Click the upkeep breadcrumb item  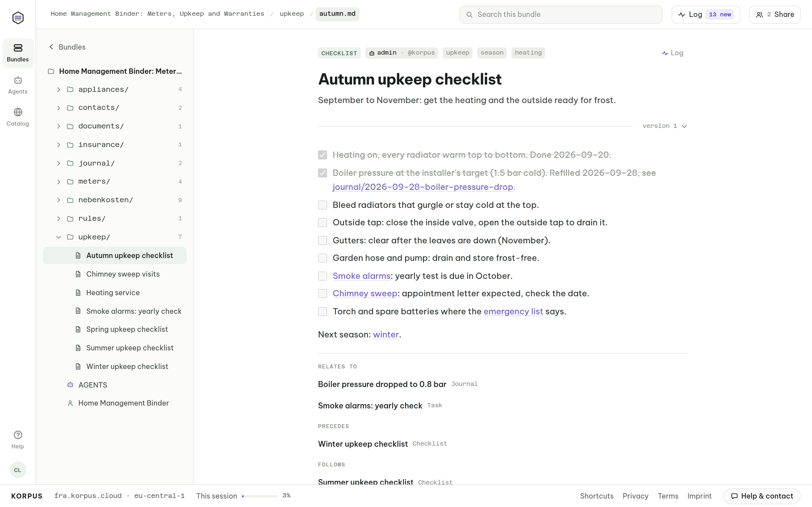click(292, 14)
